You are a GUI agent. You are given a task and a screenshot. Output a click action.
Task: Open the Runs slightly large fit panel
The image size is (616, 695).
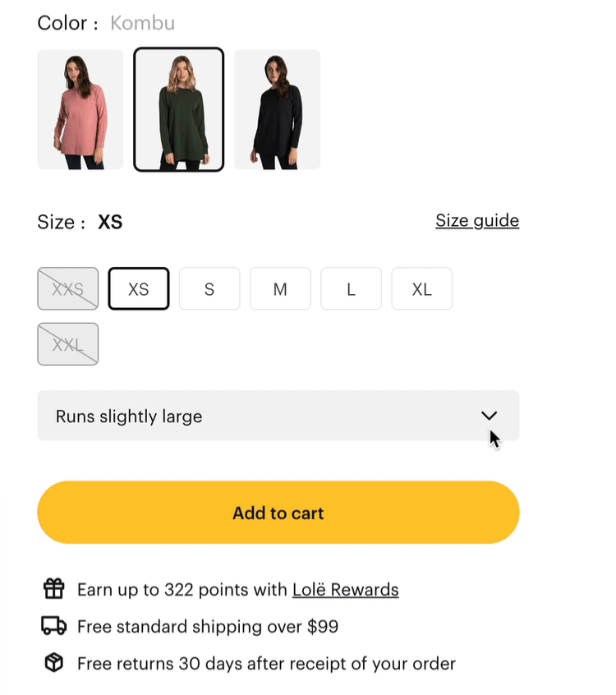point(278,416)
